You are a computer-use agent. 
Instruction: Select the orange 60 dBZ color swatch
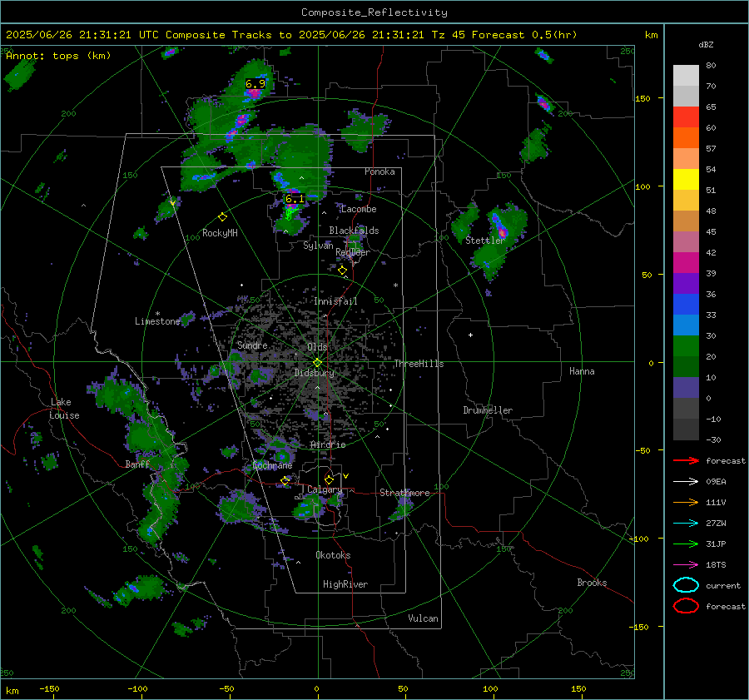click(x=686, y=137)
